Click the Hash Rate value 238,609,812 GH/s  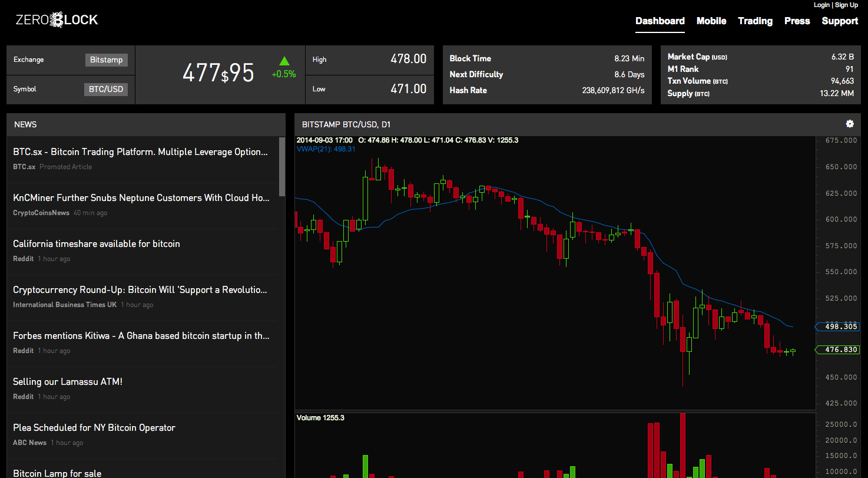click(614, 90)
